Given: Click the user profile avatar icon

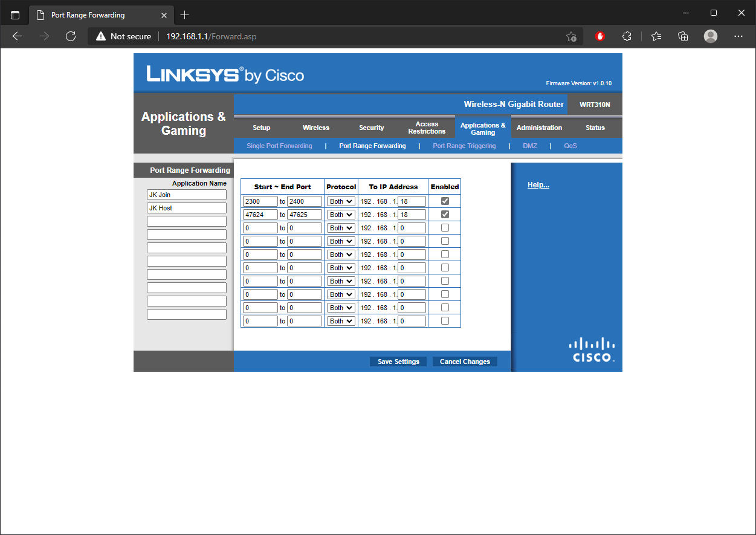Looking at the screenshot, I should pos(711,36).
